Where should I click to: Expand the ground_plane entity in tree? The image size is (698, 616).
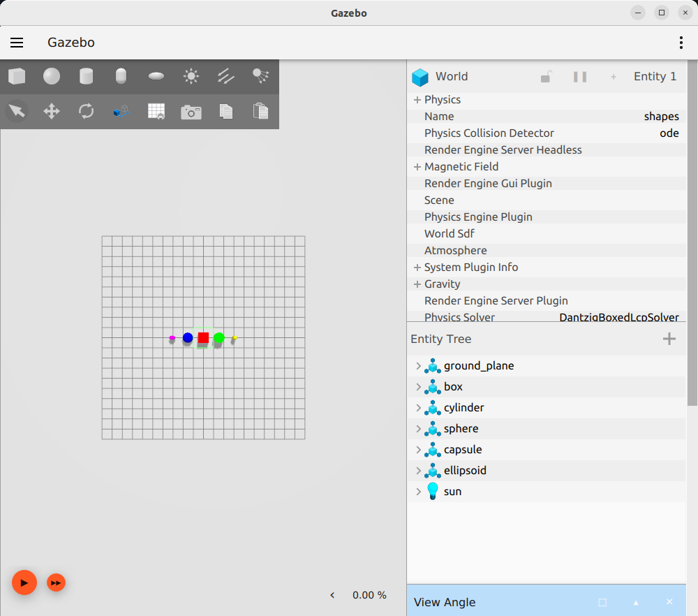click(x=419, y=366)
